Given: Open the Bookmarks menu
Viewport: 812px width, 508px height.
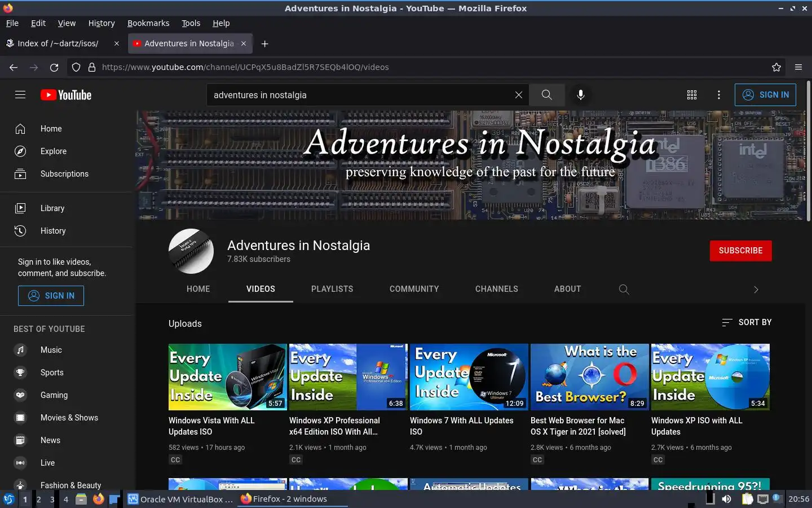Looking at the screenshot, I should point(148,23).
